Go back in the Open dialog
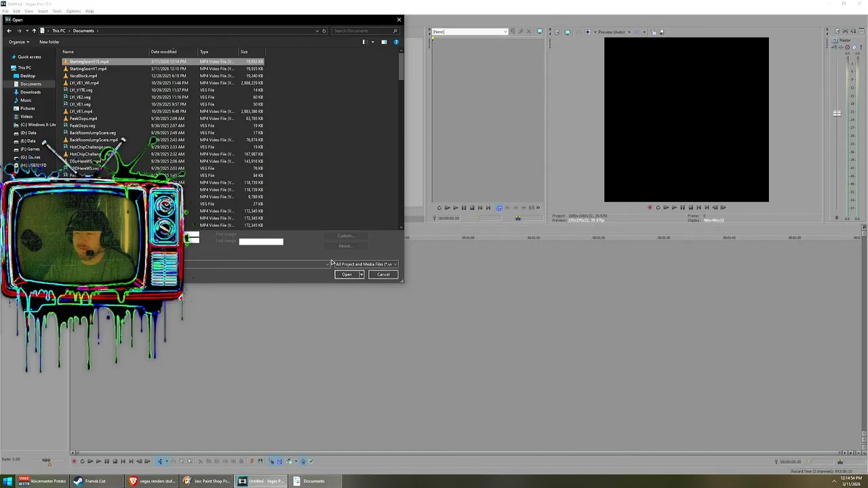The width and height of the screenshot is (868, 488). pyautogui.click(x=9, y=30)
